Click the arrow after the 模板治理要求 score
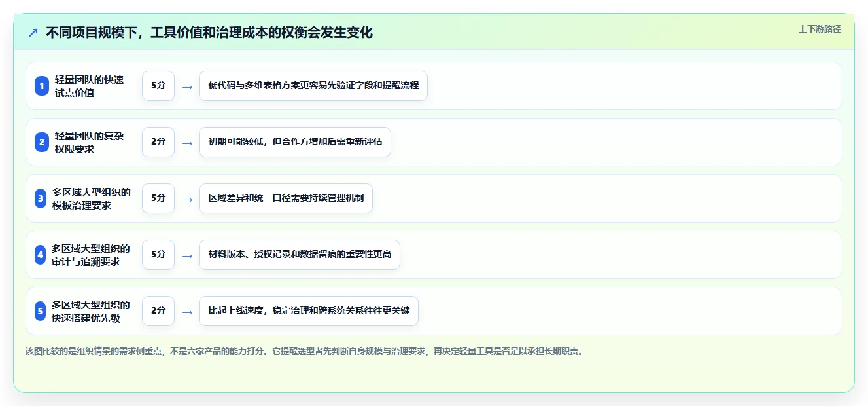This screenshot has height=406, width=868. [187, 199]
